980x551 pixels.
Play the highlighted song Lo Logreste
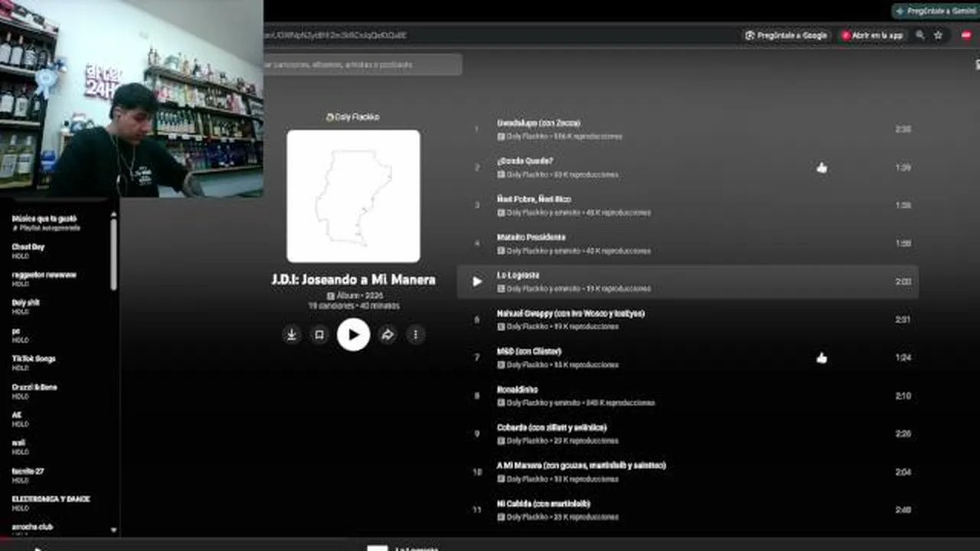click(477, 282)
